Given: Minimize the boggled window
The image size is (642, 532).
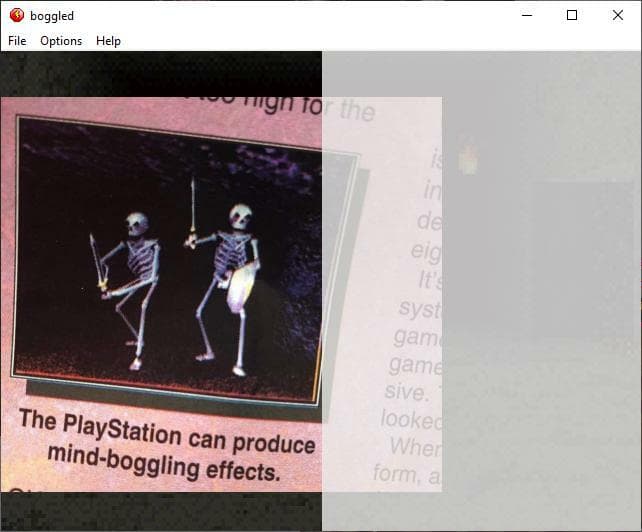Looking at the screenshot, I should 527,16.
